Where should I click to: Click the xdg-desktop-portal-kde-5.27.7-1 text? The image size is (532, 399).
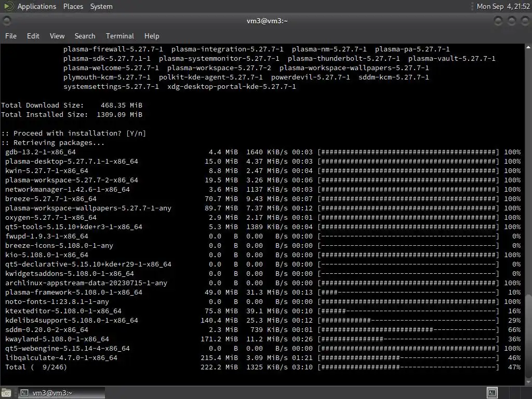pyautogui.click(x=231, y=87)
